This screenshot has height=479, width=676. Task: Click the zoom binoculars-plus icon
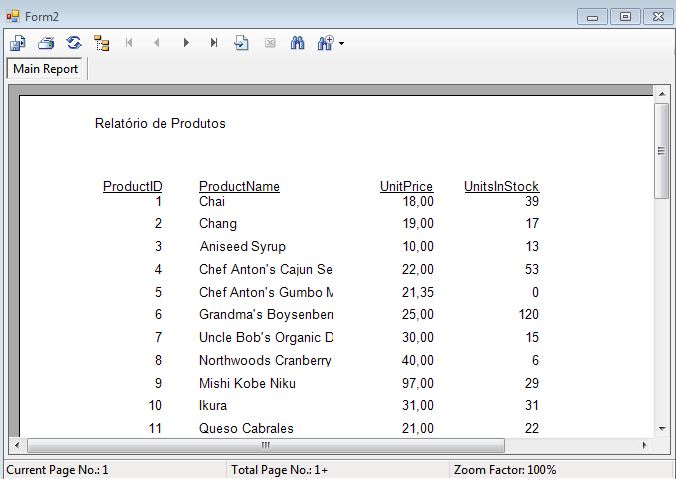pyautogui.click(x=325, y=43)
